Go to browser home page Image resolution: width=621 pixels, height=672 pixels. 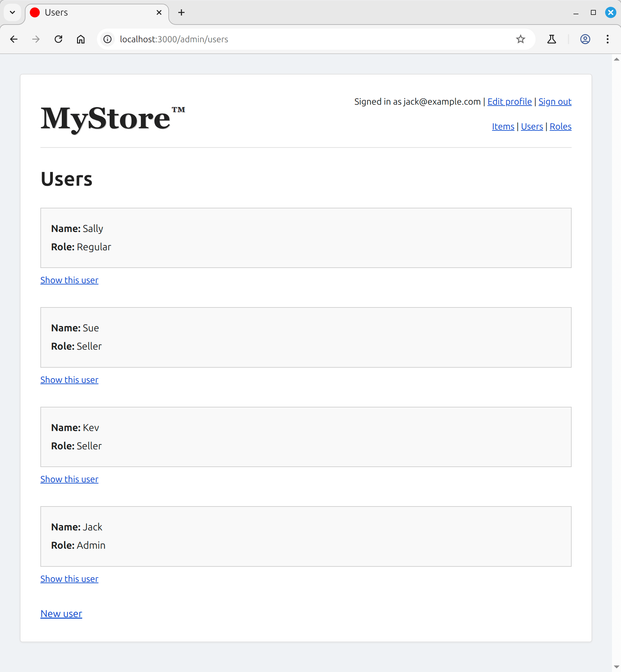pos(81,39)
